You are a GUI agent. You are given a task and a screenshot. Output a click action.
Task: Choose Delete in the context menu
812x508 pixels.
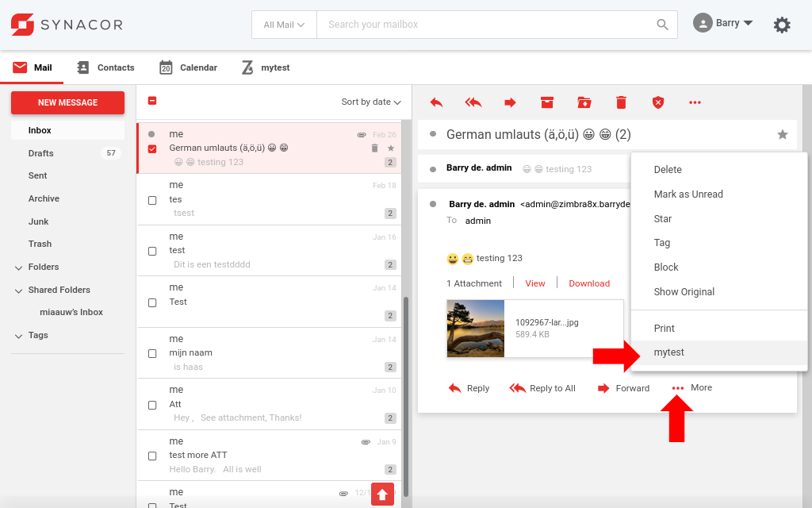(x=719, y=170)
